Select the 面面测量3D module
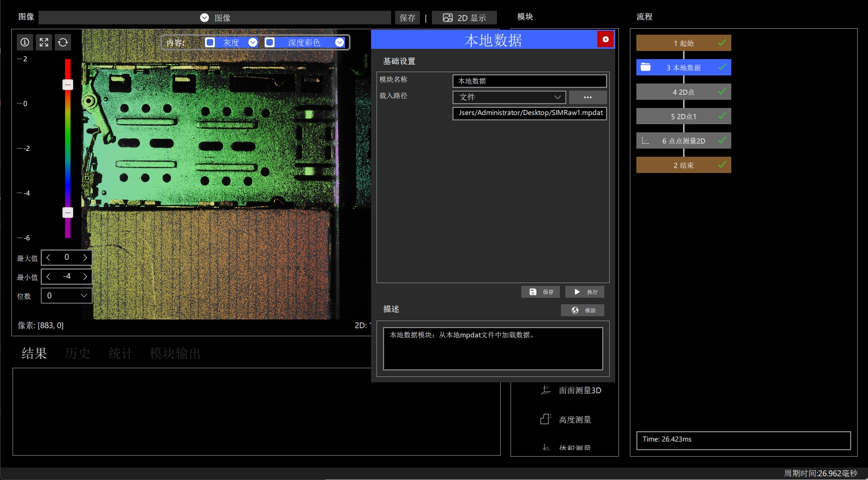 point(580,391)
